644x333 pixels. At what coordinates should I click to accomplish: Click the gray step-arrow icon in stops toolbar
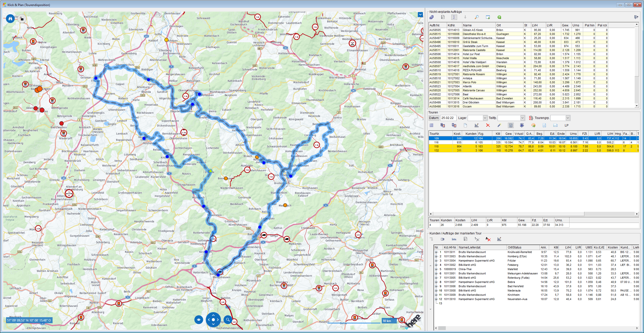432,239
